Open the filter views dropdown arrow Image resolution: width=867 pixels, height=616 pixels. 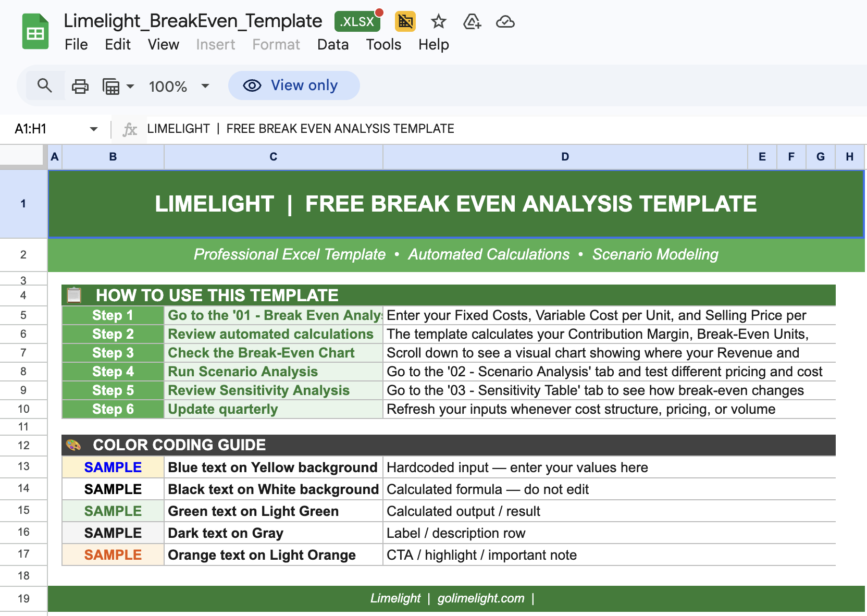point(130,85)
